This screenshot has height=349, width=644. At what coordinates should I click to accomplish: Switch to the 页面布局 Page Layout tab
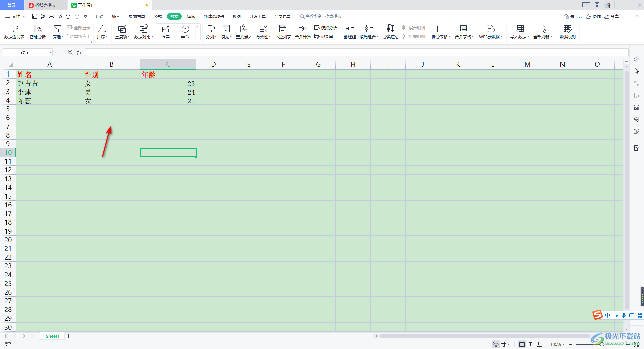137,16
